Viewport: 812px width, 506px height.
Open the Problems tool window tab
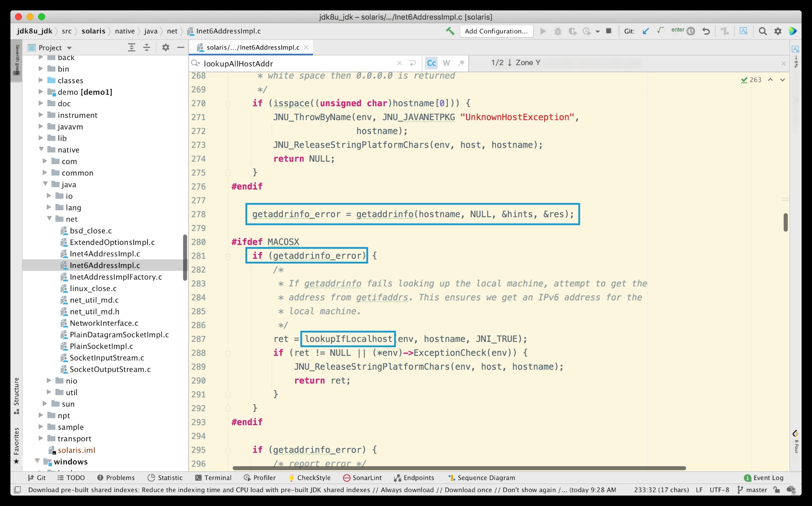click(x=116, y=477)
